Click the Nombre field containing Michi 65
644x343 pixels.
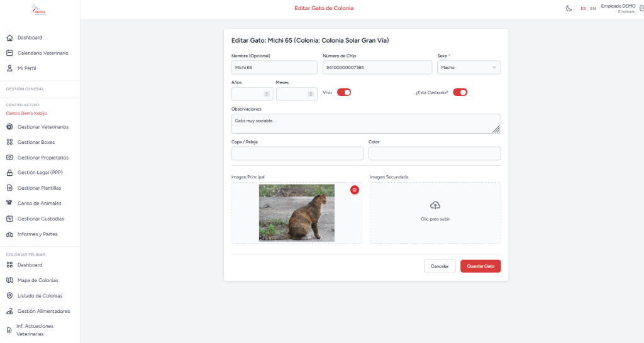point(274,67)
